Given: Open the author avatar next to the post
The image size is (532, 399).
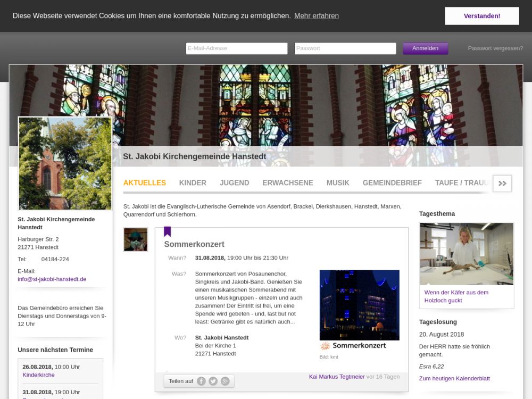Looking at the screenshot, I should 135,239.
